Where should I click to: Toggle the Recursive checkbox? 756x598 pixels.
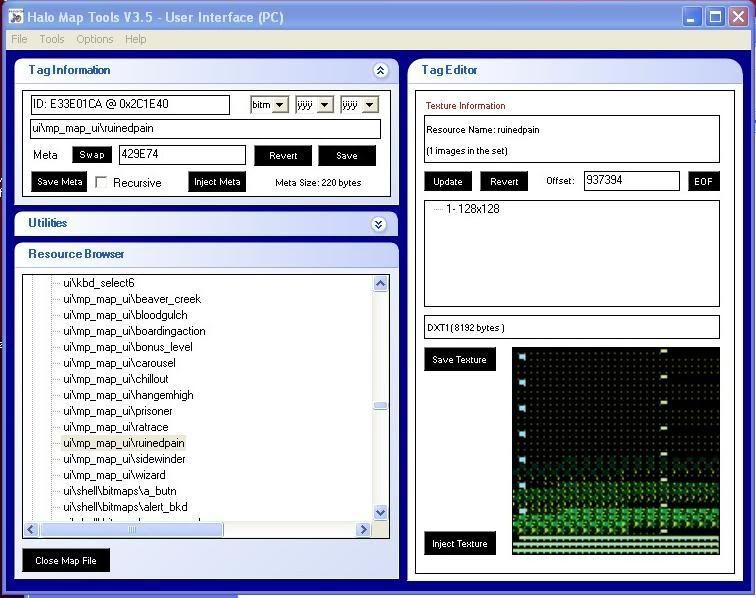pos(101,182)
